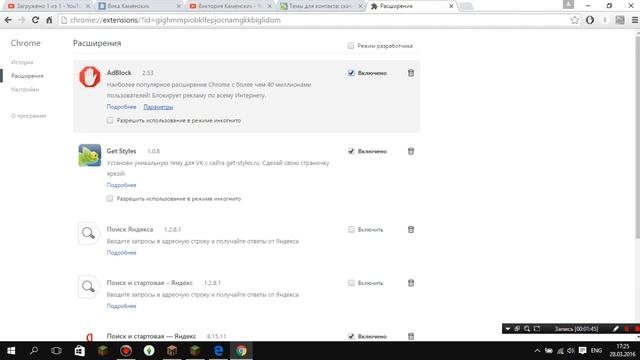
Task: Close the Расширения tab
Action: click(451, 6)
